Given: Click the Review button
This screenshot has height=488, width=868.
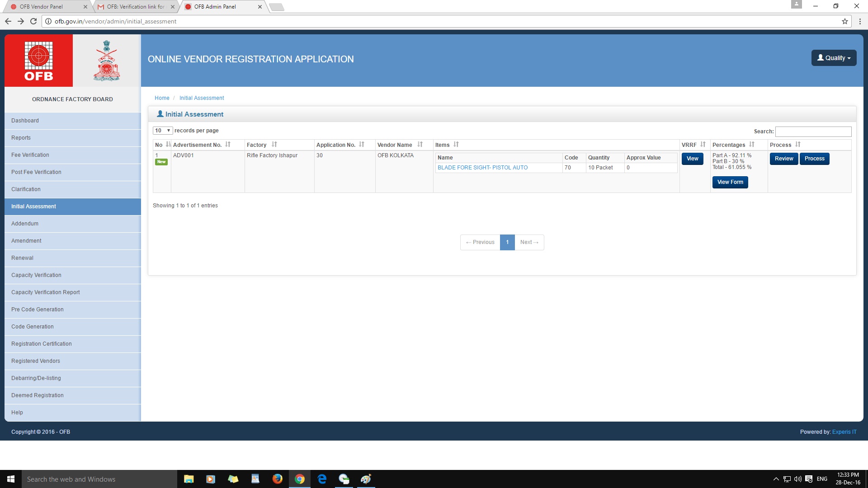Looking at the screenshot, I should (783, 159).
